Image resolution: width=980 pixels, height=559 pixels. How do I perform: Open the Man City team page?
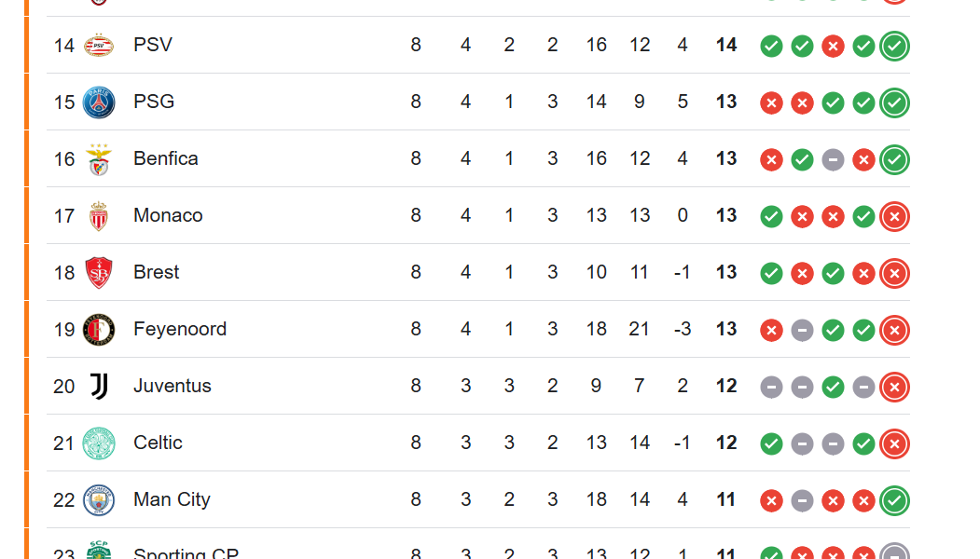(172, 499)
